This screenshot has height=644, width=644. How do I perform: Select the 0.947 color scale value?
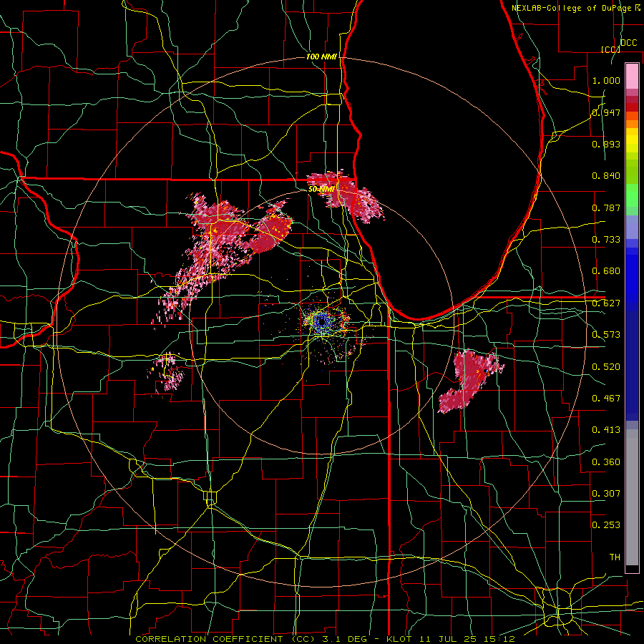[x=606, y=112]
